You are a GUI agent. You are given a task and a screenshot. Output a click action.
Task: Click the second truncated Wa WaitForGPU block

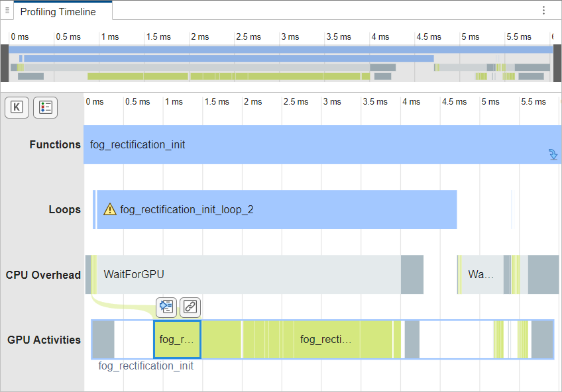pos(479,275)
